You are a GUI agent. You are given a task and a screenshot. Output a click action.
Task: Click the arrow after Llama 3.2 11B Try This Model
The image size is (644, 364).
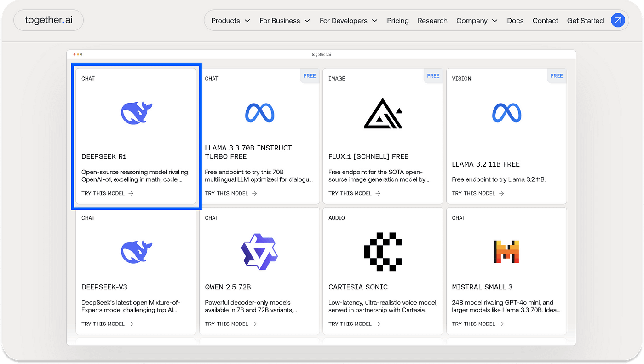(501, 194)
